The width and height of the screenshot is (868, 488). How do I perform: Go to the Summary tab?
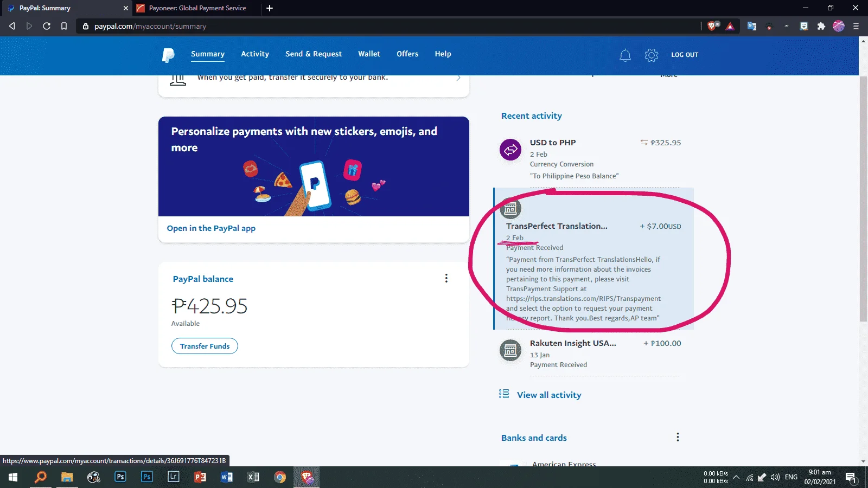pos(208,54)
